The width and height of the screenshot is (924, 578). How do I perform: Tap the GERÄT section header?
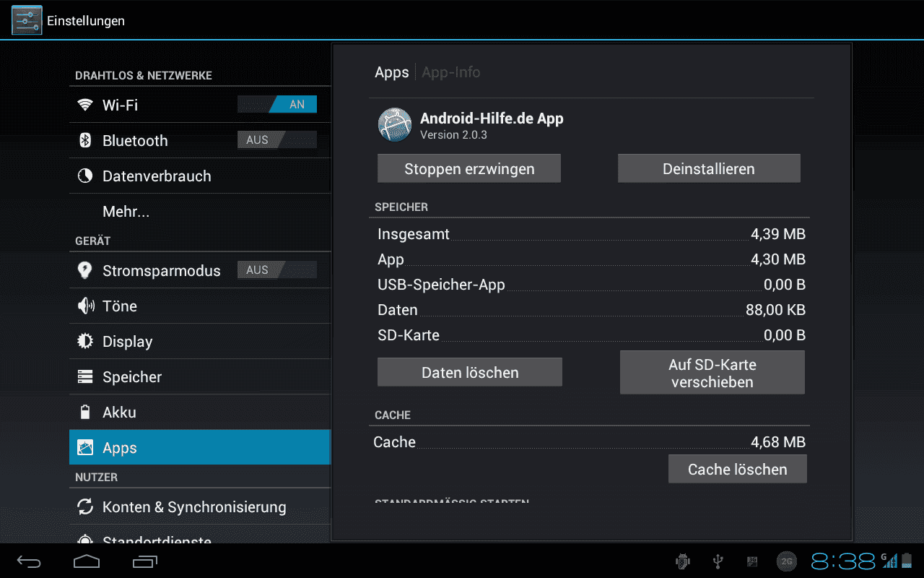[x=92, y=241]
